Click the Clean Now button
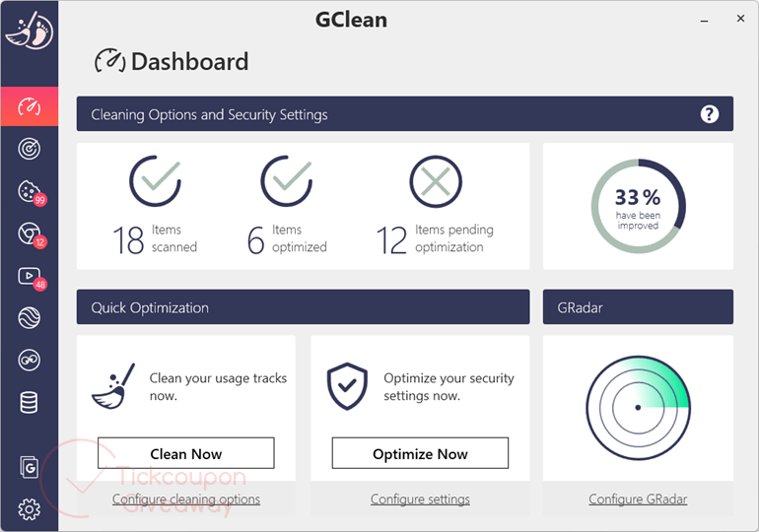759x532 pixels. click(186, 453)
